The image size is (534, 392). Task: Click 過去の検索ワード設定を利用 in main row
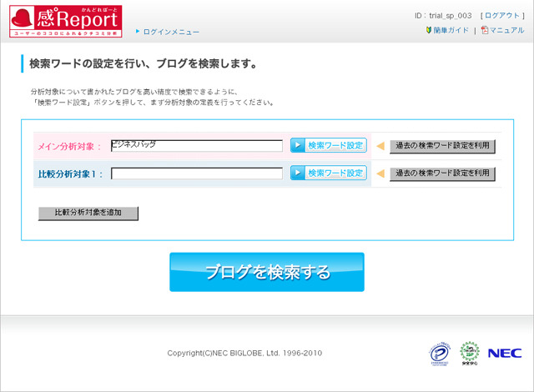pyautogui.click(x=442, y=146)
